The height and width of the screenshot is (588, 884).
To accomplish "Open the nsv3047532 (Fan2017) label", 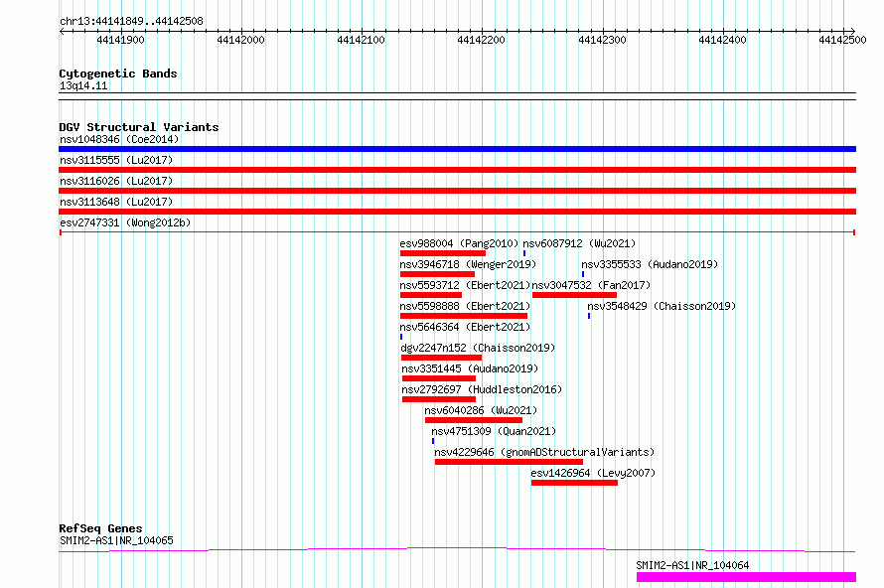I will 591,285.
